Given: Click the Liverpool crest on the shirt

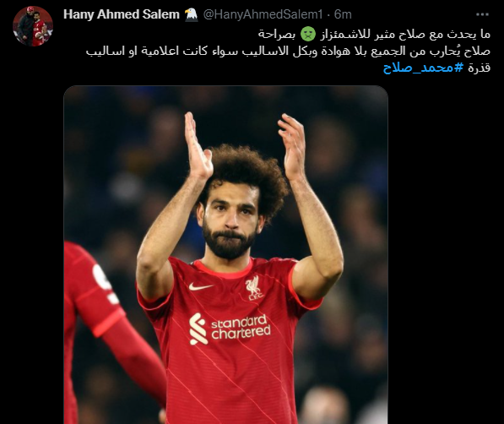Looking at the screenshot, I should tap(254, 288).
